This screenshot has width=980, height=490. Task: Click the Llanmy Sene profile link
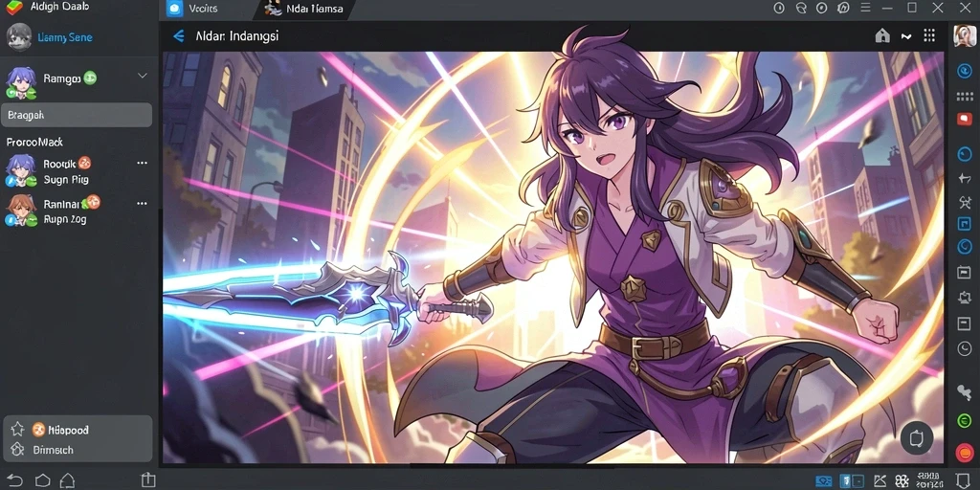[65, 37]
